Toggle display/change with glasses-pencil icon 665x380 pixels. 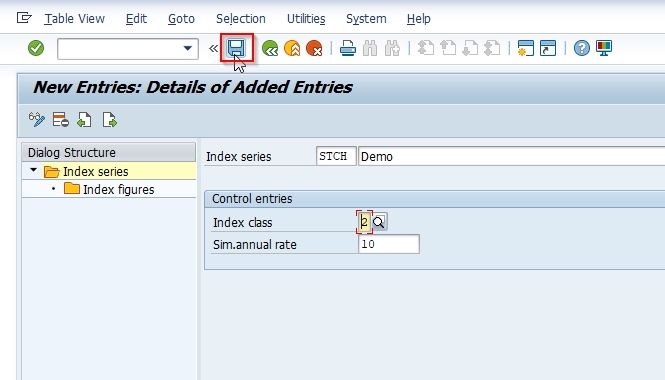[36, 120]
